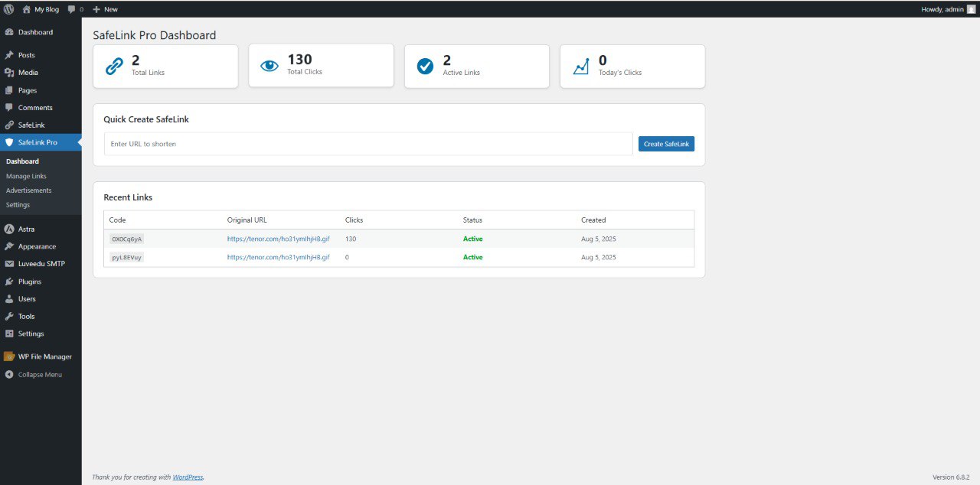The image size is (980, 485).
Task: Click the Clicks column header
Action: pyautogui.click(x=354, y=220)
